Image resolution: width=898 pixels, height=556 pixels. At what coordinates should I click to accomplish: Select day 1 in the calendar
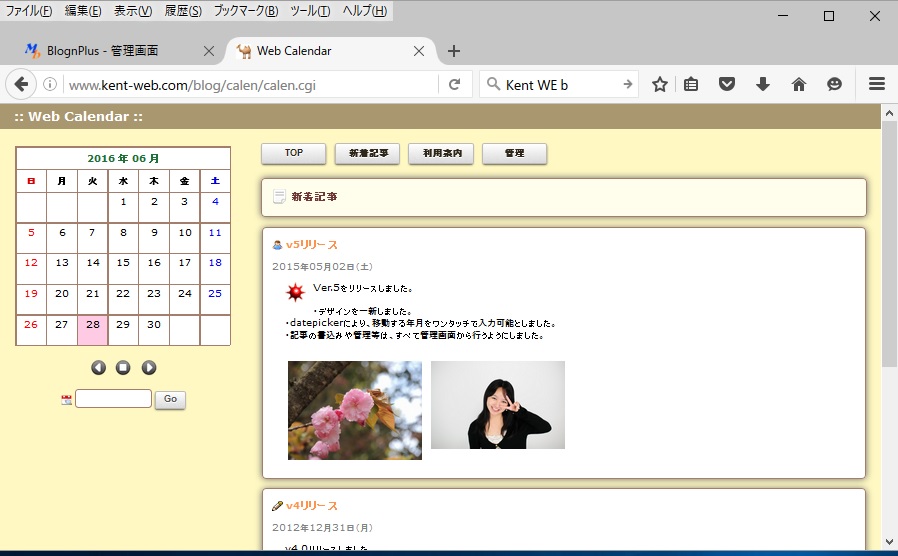(x=123, y=207)
